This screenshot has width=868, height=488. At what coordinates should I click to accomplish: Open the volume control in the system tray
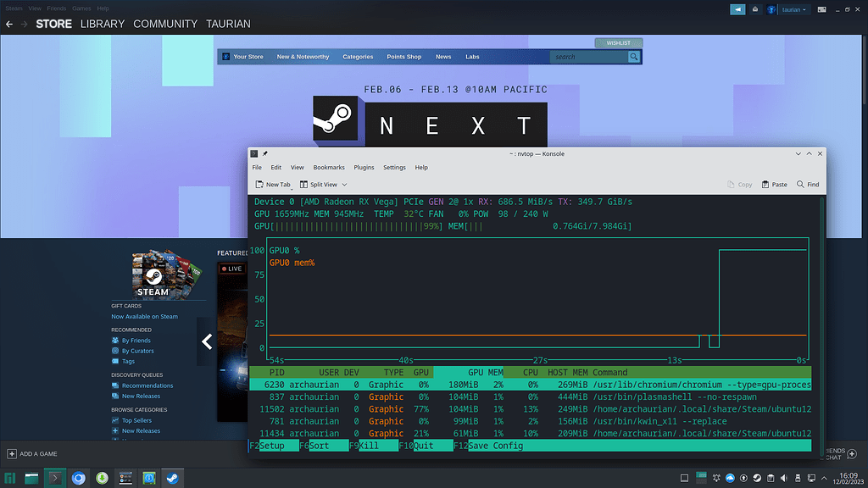click(x=783, y=478)
